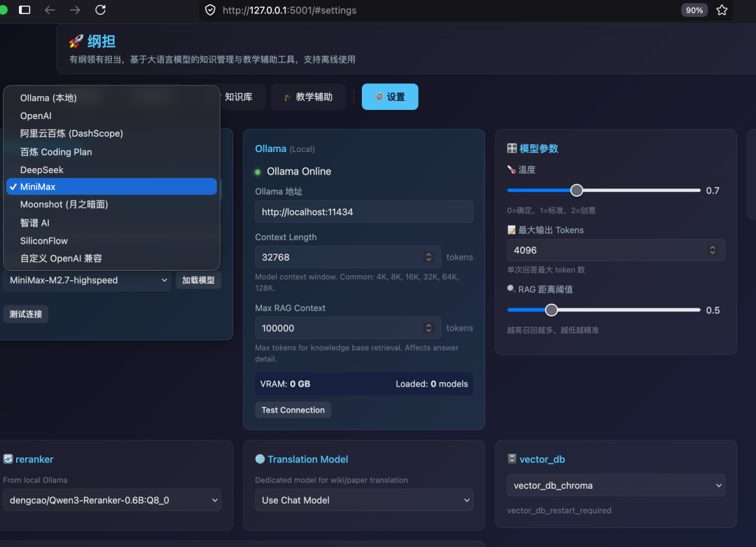The image size is (756, 547).
Task: Click the Test Connection button
Action: point(293,410)
